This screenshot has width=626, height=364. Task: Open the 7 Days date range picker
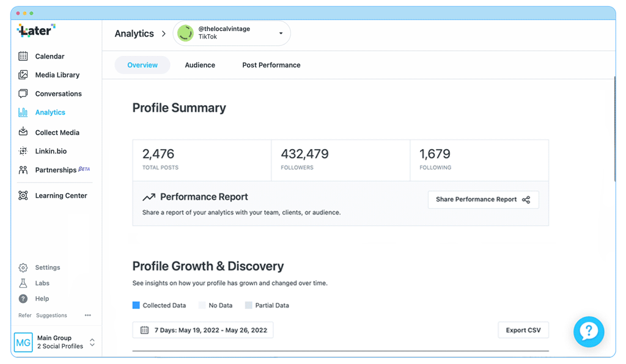coord(203,330)
